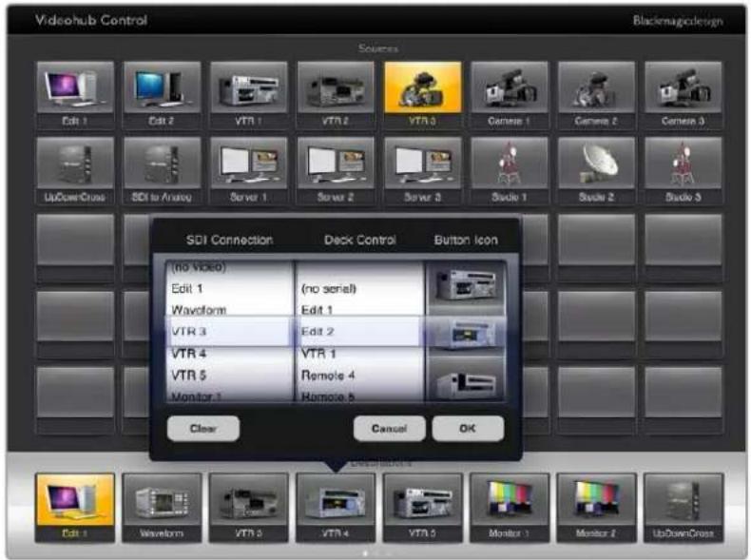Viewport: 751px width, 560px height.
Task: Choose Studio 1 tower source
Action: [510, 170]
